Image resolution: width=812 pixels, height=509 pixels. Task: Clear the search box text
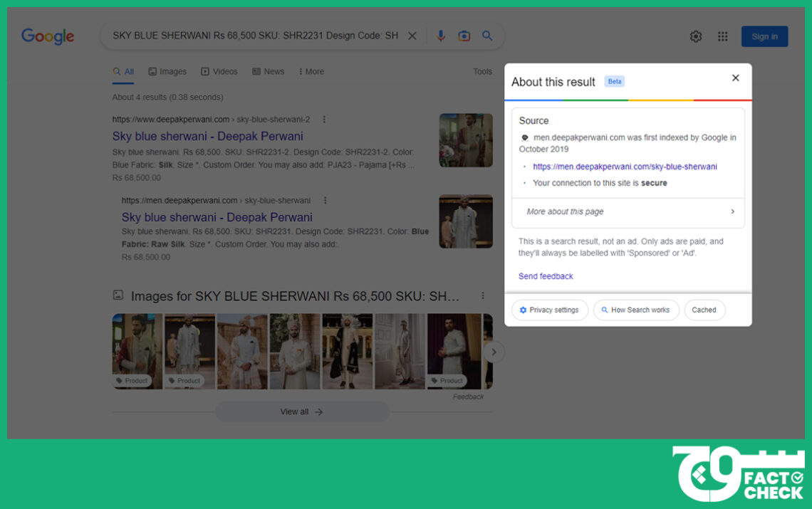(x=412, y=36)
